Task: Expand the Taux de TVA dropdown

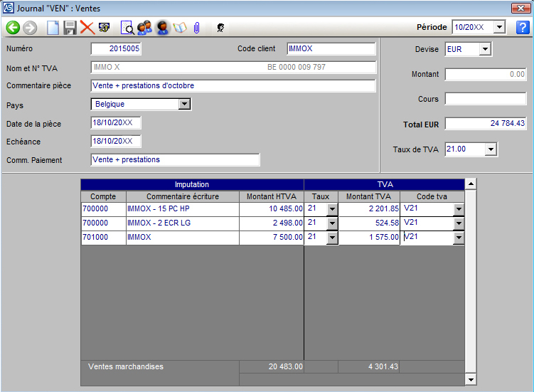Action: [491, 149]
